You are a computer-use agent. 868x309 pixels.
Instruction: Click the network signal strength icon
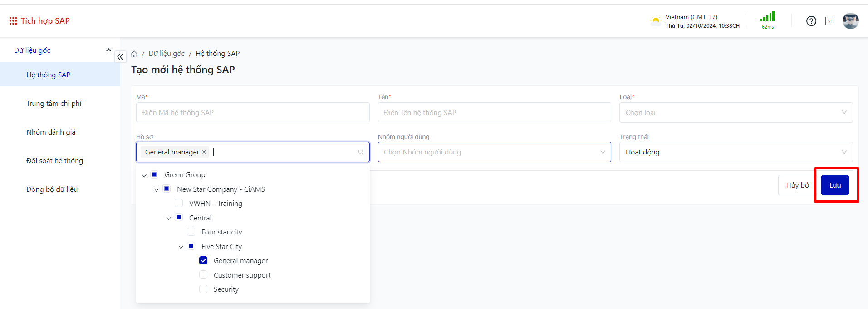(767, 18)
